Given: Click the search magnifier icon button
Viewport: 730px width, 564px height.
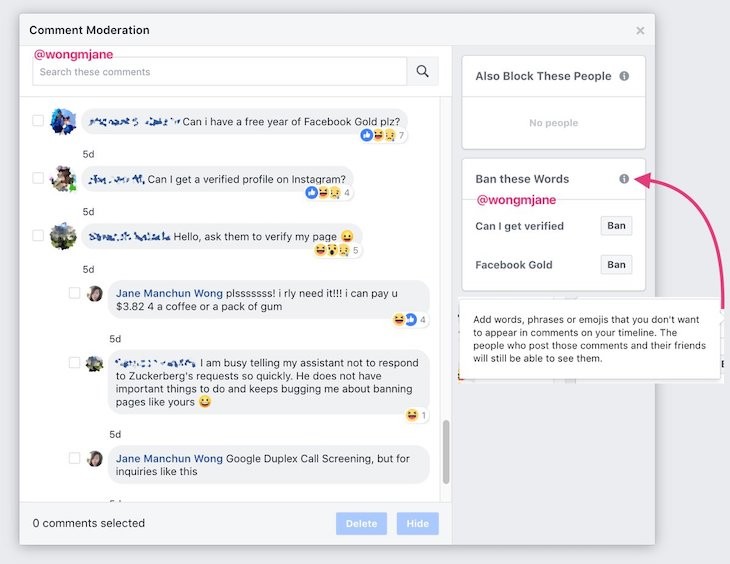Looking at the screenshot, I should (x=422, y=71).
